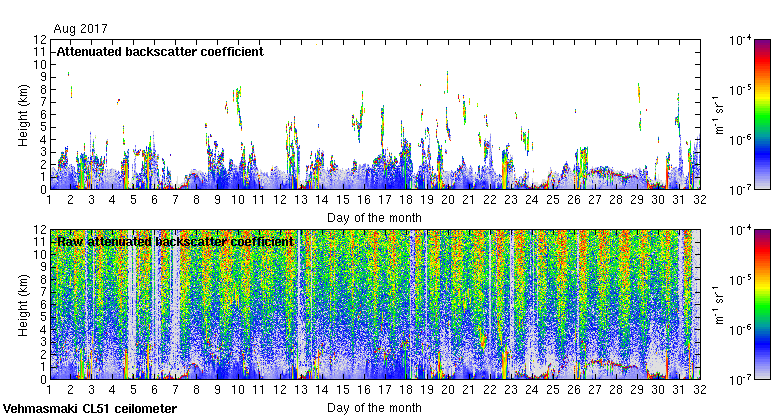This screenshot has height=420, width=780.
Task: Click the 10^-5 label on lower colorbar
Action: 740,280
